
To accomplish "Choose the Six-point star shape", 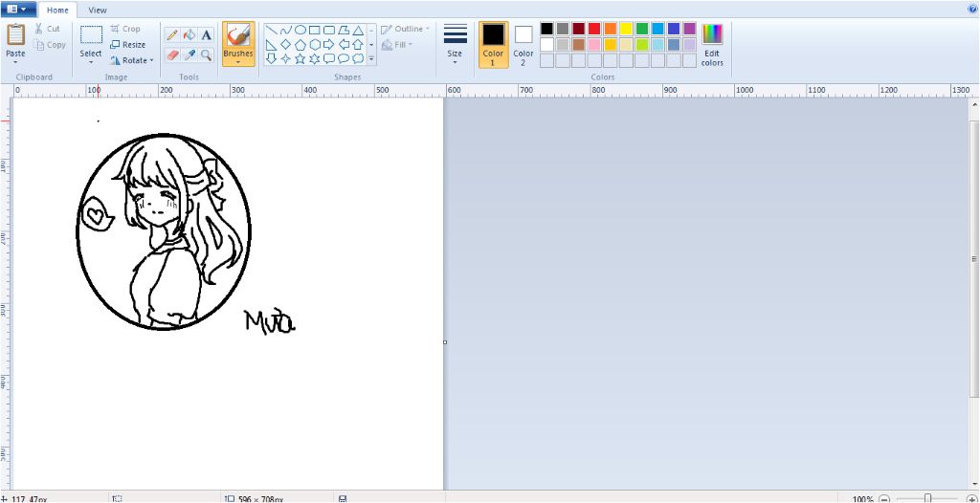I will tap(314, 58).
